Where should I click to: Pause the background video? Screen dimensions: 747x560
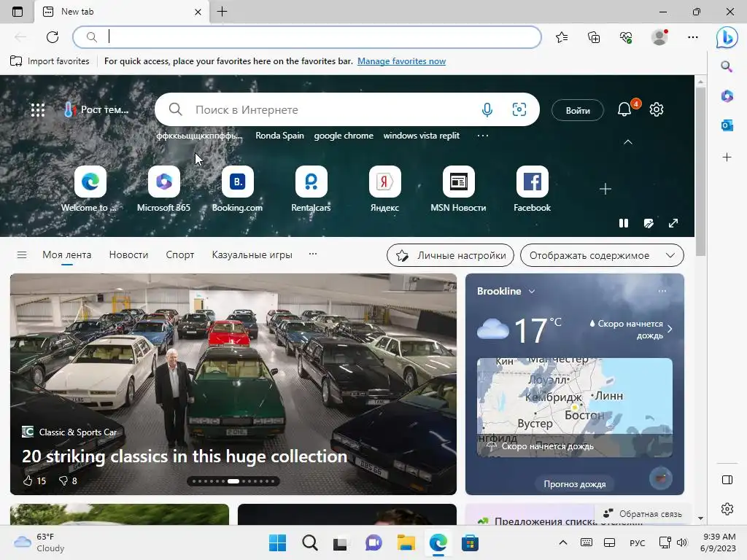624,223
